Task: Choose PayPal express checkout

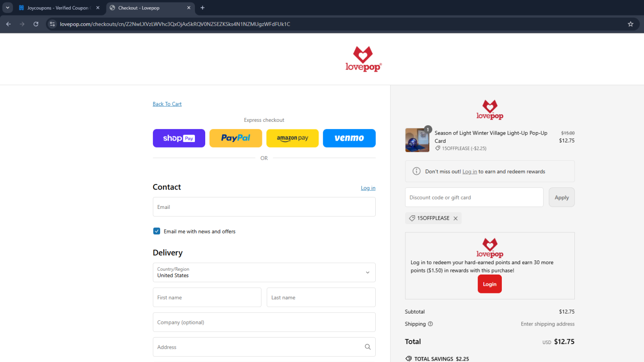Action: pos(236,138)
